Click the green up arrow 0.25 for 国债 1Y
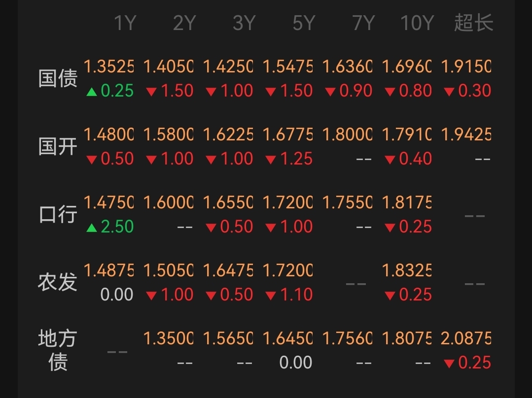This screenshot has width=532, height=398. 109,91
